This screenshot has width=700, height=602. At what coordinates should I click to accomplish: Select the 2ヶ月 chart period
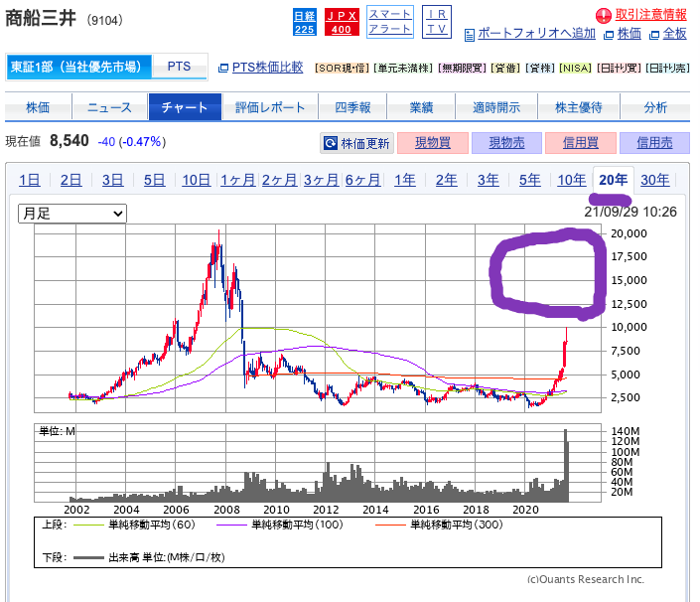point(279,181)
